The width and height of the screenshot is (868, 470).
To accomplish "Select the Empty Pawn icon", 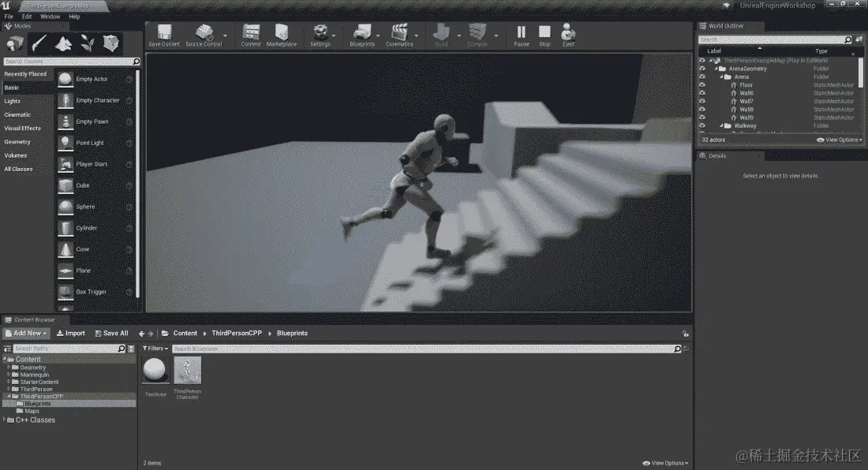I will pos(65,122).
